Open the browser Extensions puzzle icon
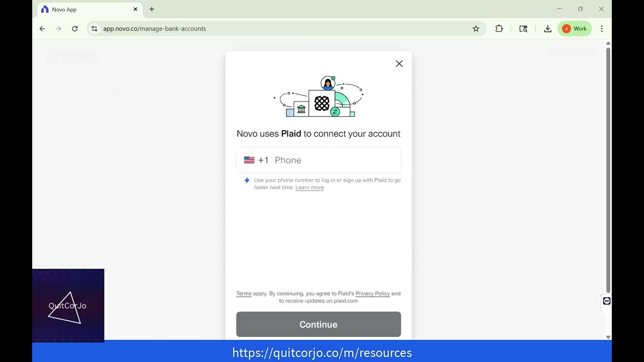This screenshot has height=362, width=644. (x=499, y=29)
